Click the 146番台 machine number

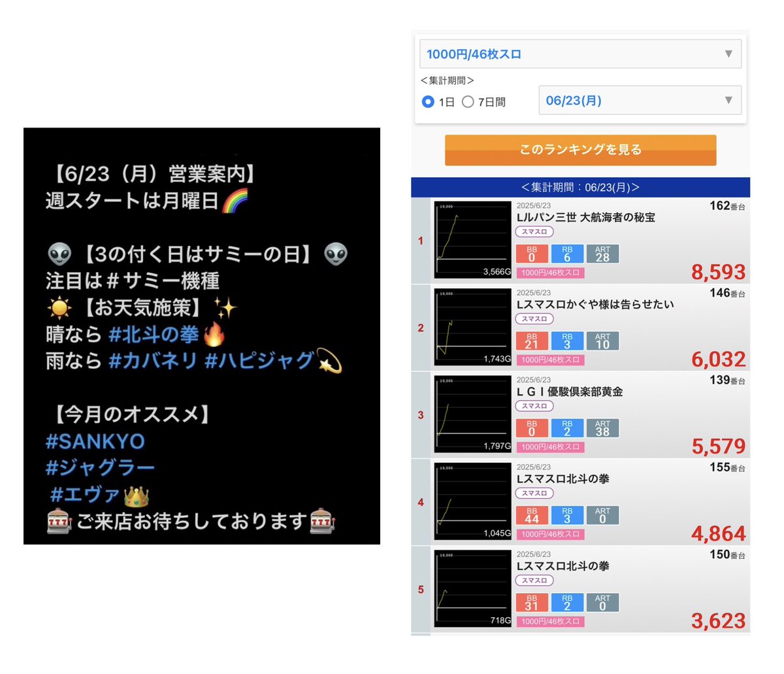[x=728, y=293]
